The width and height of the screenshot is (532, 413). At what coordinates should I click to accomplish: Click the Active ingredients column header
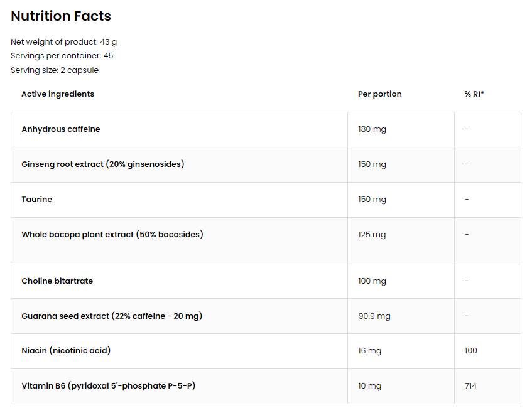coord(58,94)
